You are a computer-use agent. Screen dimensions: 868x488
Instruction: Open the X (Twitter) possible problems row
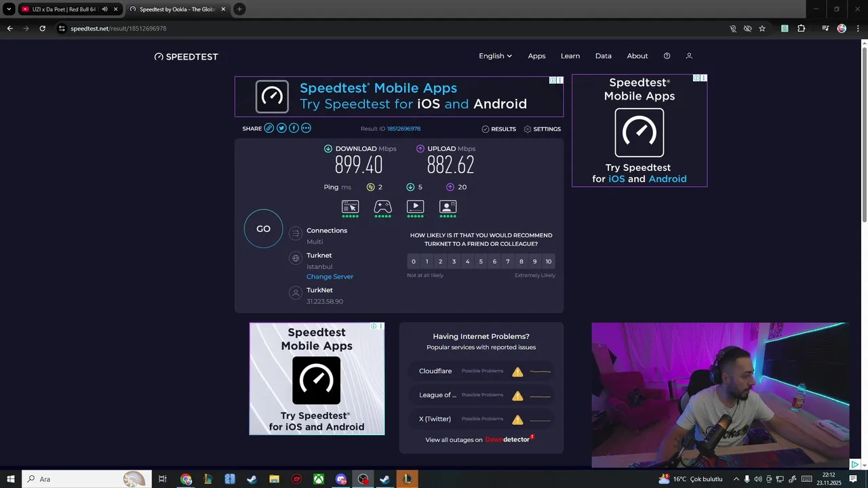tap(481, 419)
